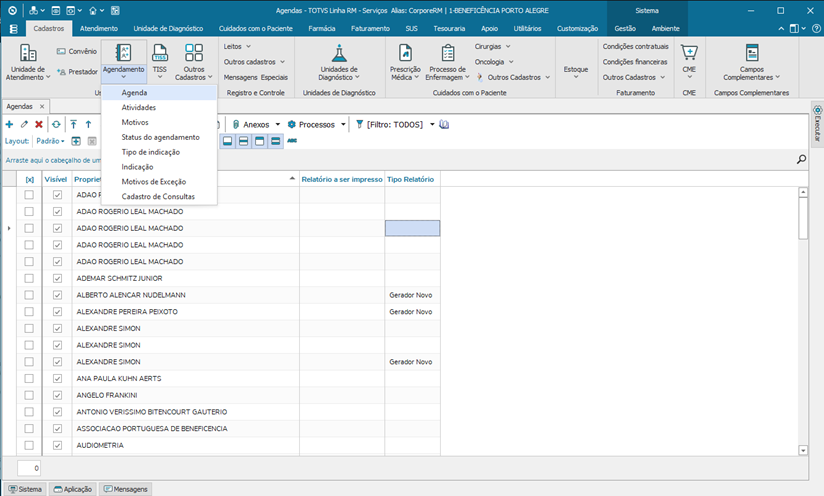Open the Executar side panel icon
The width and height of the screenshot is (824, 496).
pyautogui.click(x=817, y=124)
